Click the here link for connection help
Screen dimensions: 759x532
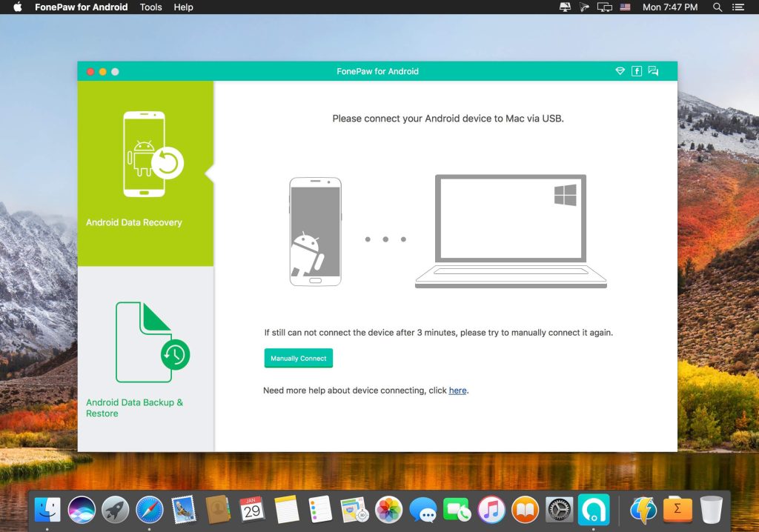[x=457, y=390]
